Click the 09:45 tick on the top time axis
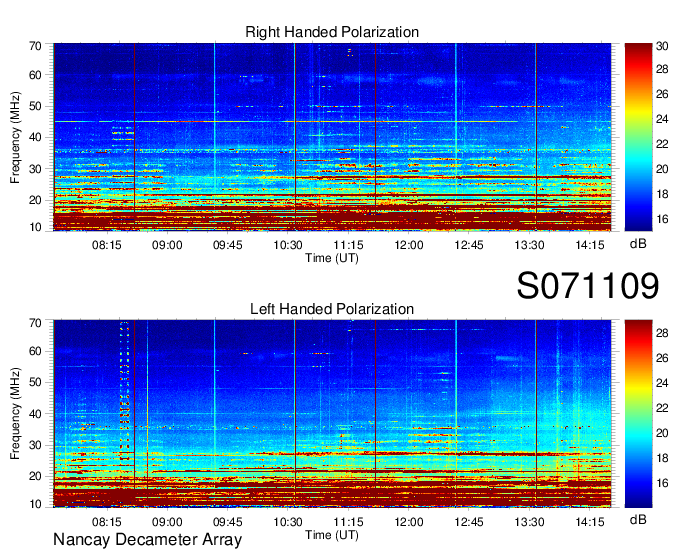Viewport: 680px width, 552px height. [x=227, y=245]
